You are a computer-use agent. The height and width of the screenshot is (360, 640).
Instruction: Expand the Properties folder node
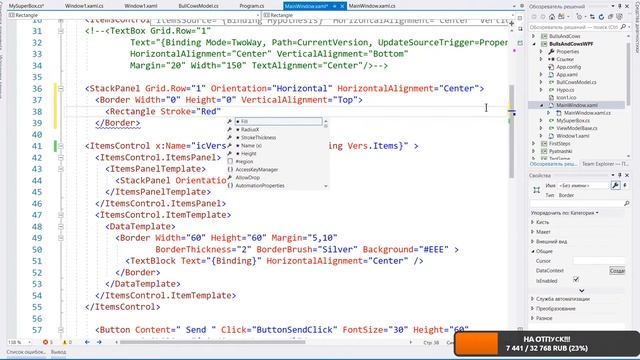click(x=541, y=51)
